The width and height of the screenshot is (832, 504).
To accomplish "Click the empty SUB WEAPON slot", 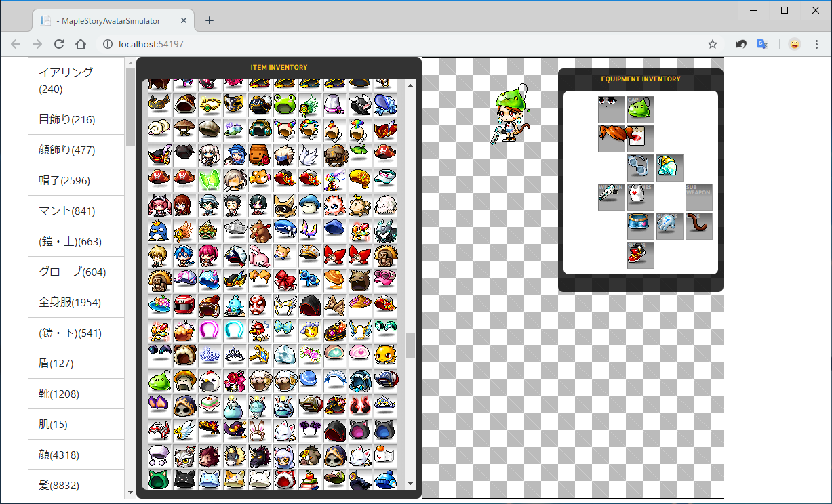I will click(699, 197).
